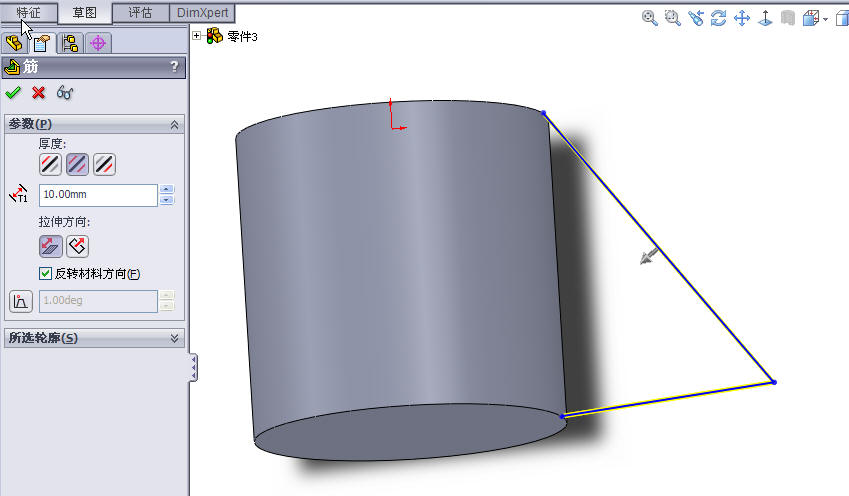
Task: Open the Normal To view orientation
Action: (x=765, y=18)
